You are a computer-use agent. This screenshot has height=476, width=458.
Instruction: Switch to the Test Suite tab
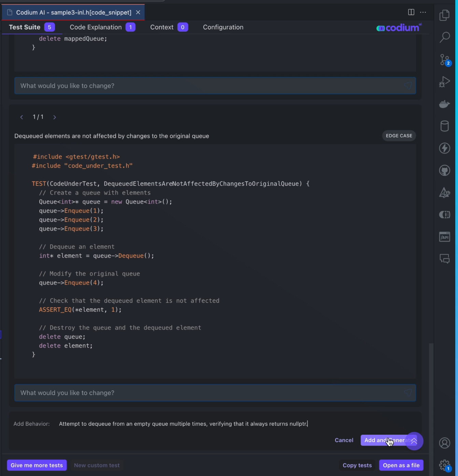(x=32, y=27)
